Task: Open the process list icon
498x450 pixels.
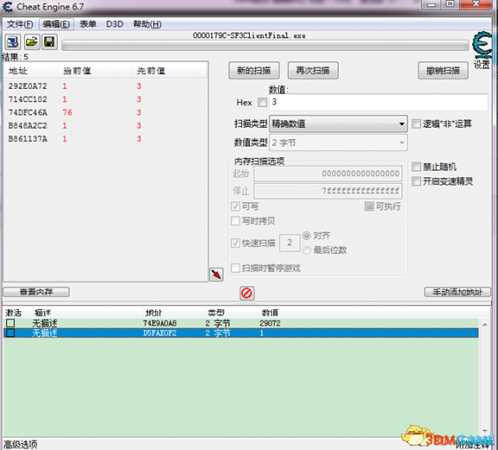Action: (x=13, y=42)
